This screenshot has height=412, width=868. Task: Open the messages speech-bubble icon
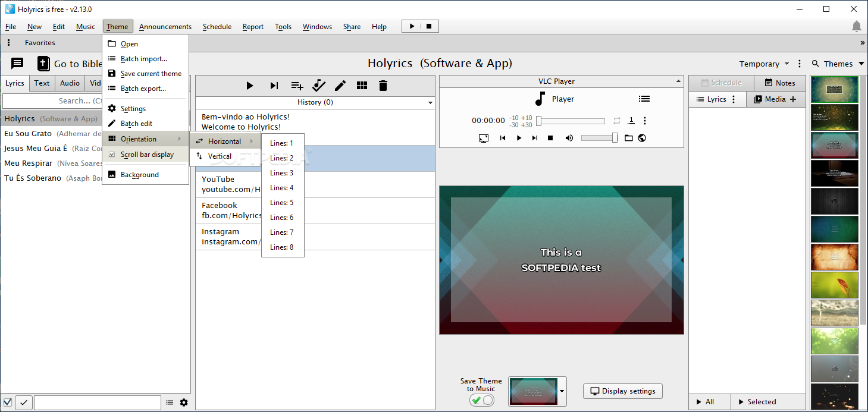(x=17, y=64)
